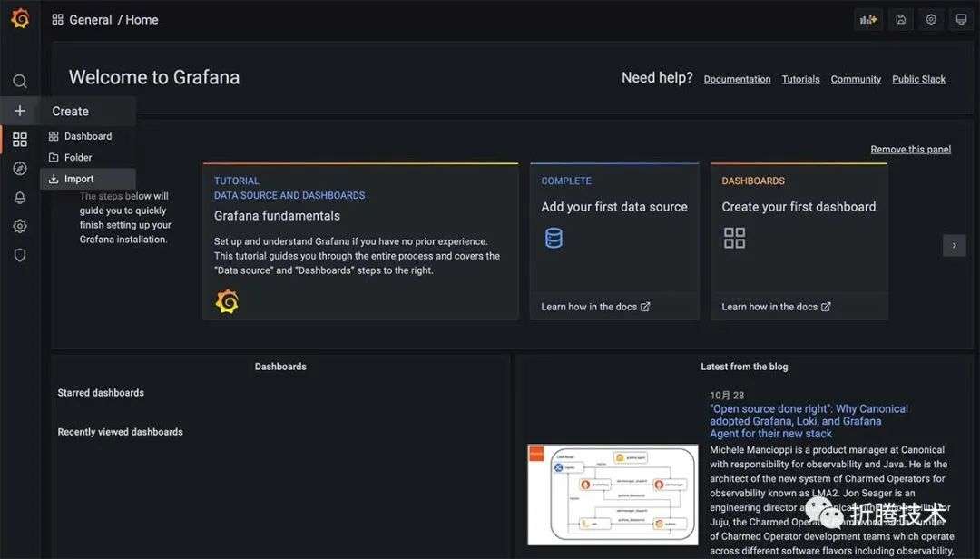Open the Dashboards four-squares sidebar icon
This screenshot has width=980, height=559.
(20, 140)
